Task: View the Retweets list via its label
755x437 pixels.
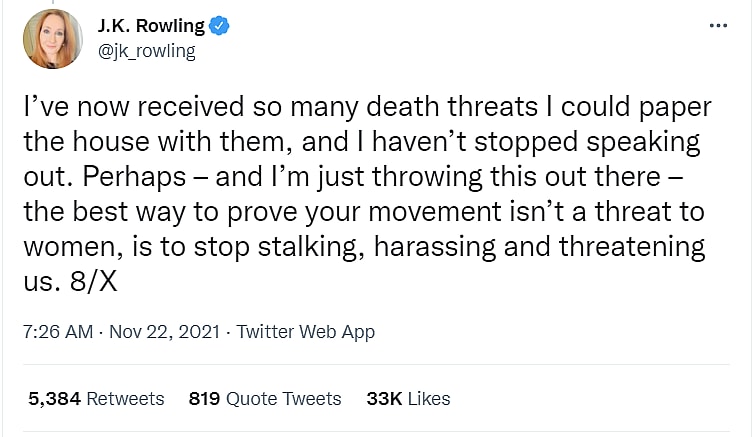Action: [125, 398]
